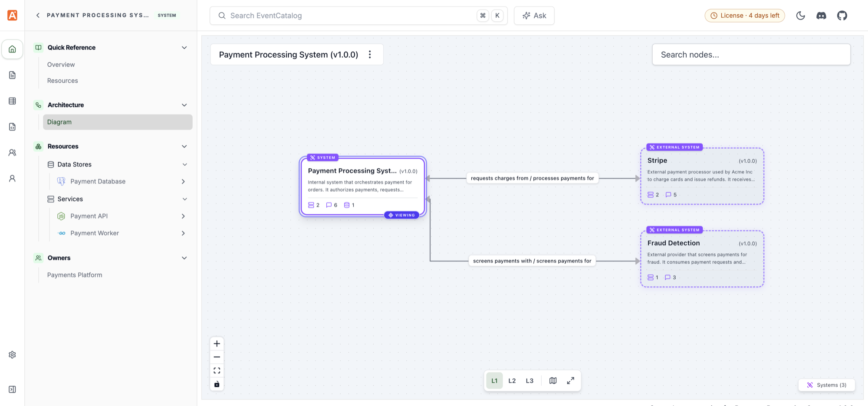Image resolution: width=868 pixels, height=406 pixels.
Task: Open the map view icon in bottom toolbar
Action: click(x=553, y=380)
